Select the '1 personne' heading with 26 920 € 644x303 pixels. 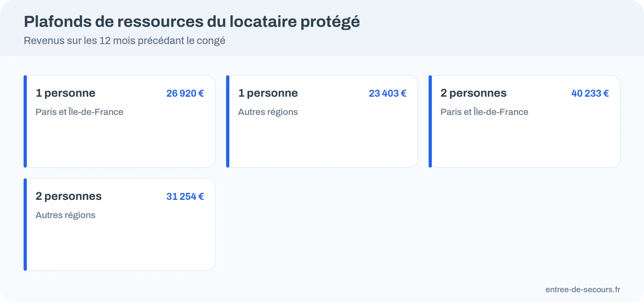[65, 93]
